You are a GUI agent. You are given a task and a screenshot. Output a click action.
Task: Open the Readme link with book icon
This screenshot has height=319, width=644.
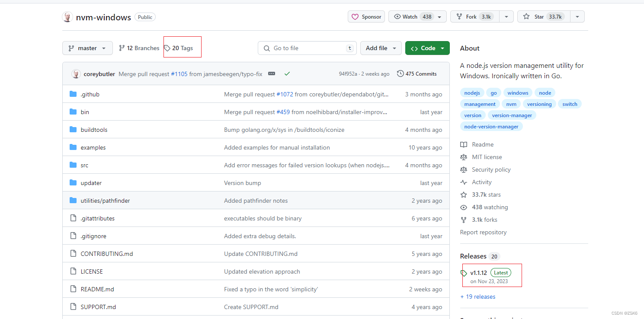click(477, 144)
